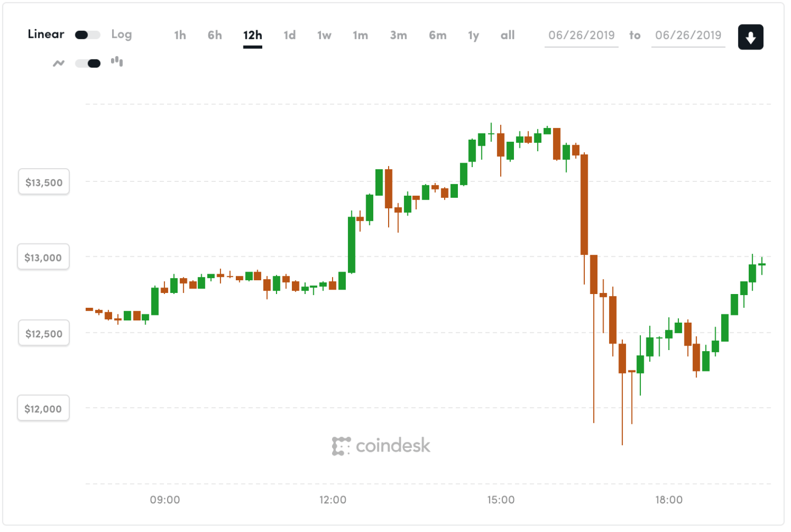Toggle the line/candlestick chart switch
The image size is (791, 532).
87,63
